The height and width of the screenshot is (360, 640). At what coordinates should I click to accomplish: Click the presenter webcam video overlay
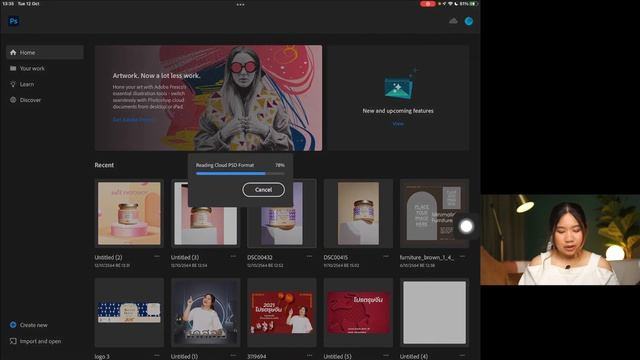point(560,240)
